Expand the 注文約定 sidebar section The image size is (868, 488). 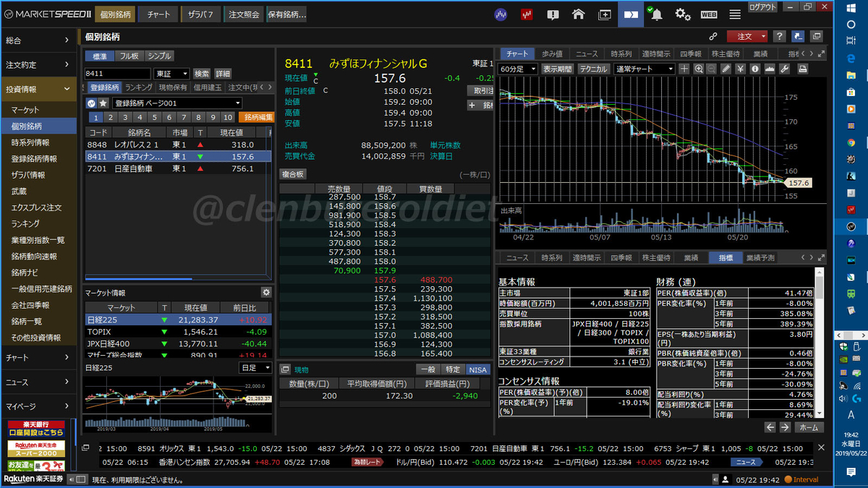[x=38, y=65]
